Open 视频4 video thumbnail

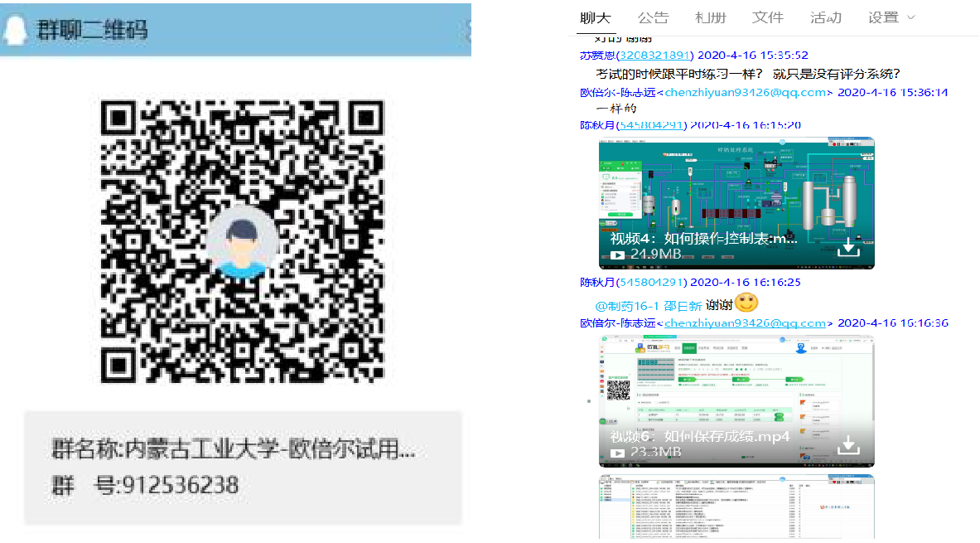tap(736, 203)
